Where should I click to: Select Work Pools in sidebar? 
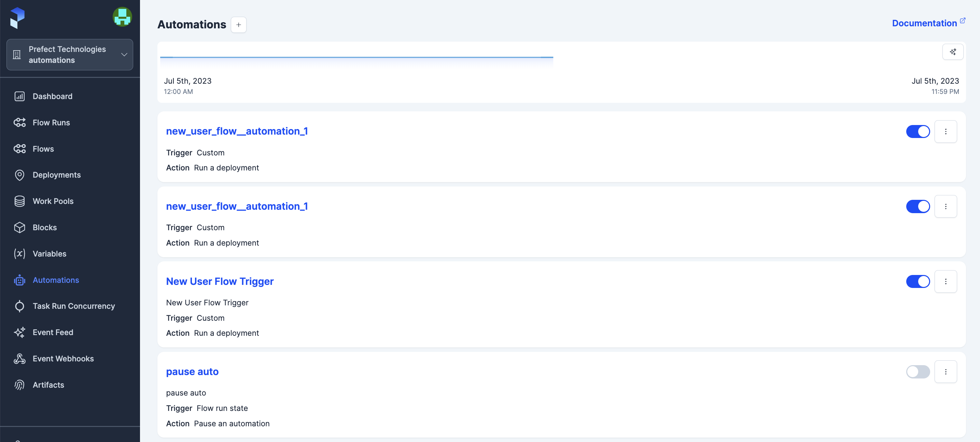click(x=53, y=202)
